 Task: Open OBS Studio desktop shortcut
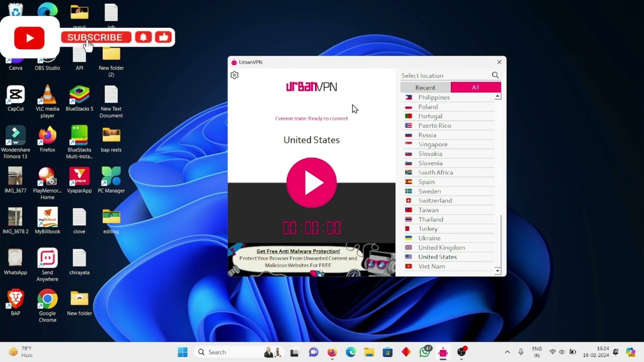(x=47, y=63)
